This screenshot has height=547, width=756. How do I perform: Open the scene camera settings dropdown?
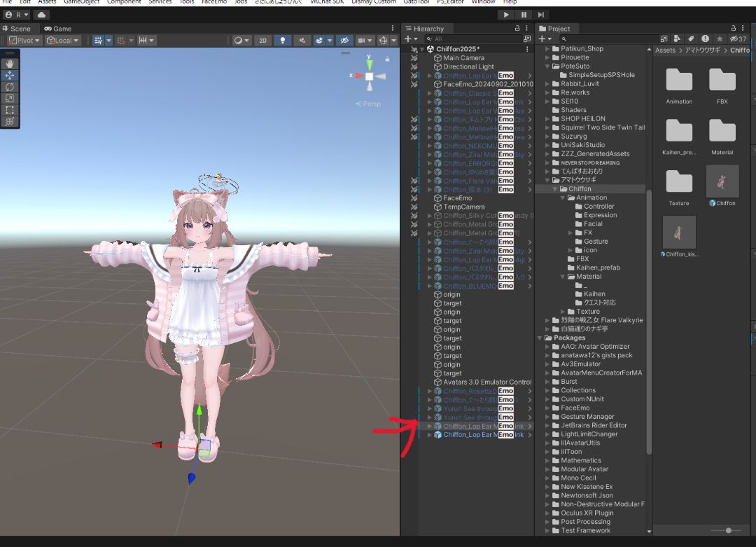(x=365, y=41)
